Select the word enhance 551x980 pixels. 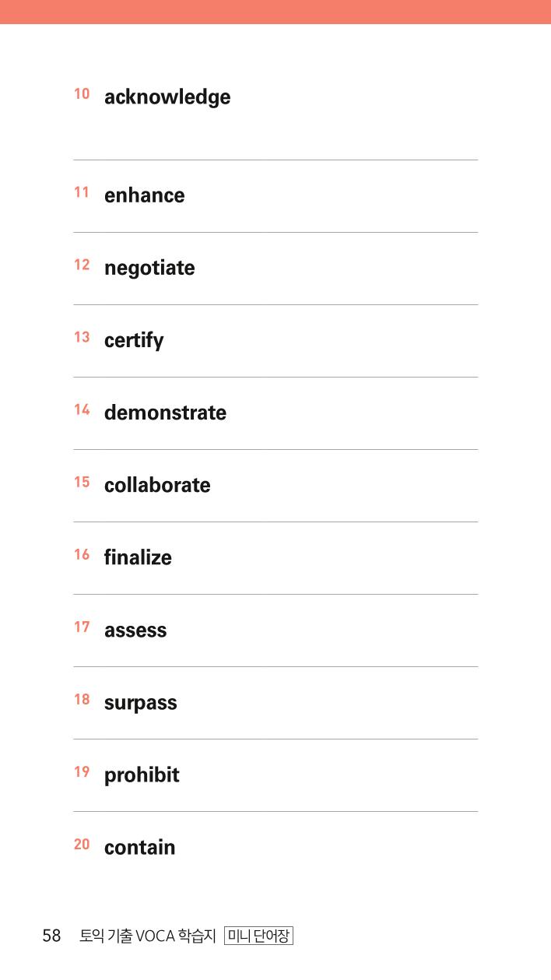click(x=145, y=195)
